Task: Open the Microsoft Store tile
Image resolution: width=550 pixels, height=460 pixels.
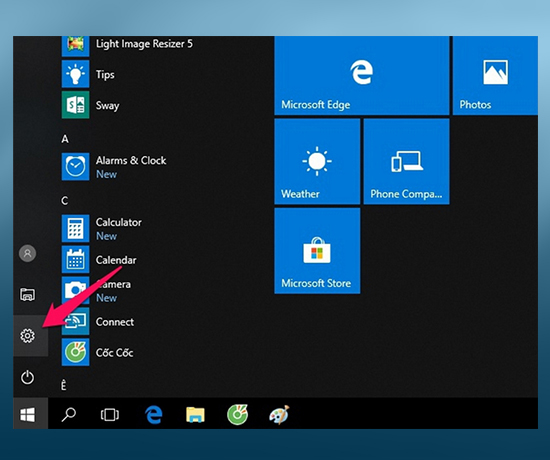Action: click(x=317, y=251)
